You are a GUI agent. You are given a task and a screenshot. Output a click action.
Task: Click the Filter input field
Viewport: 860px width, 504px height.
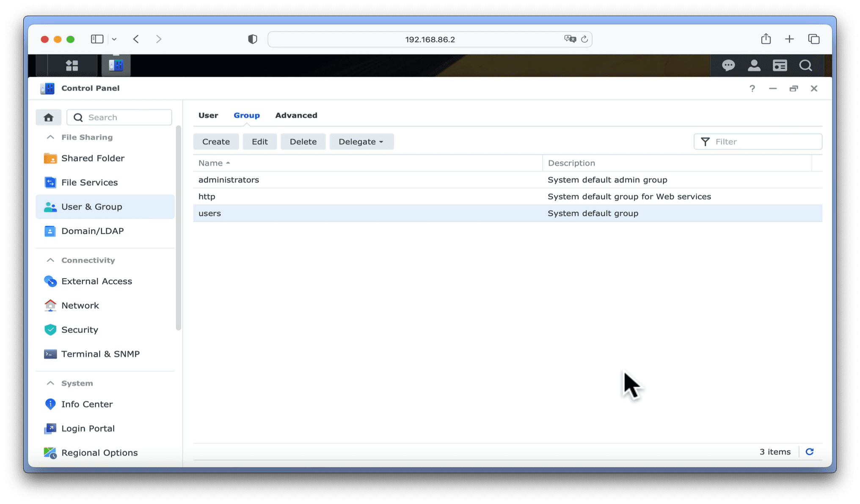coord(758,142)
